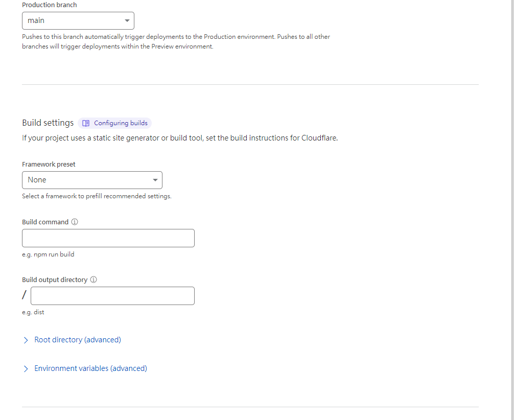Click the book icon in Configuring builds badge
514x420 pixels.
point(86,123)
